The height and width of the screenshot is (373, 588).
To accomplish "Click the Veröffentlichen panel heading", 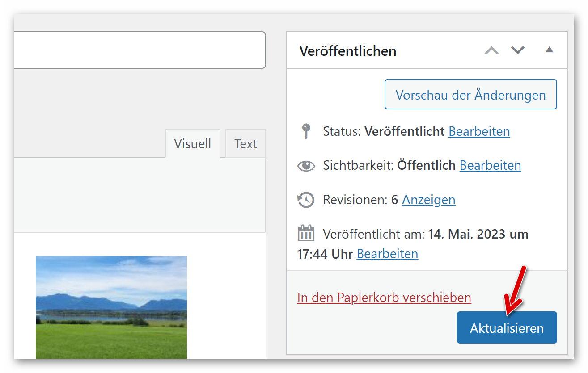I will click(x=348, y=51).
